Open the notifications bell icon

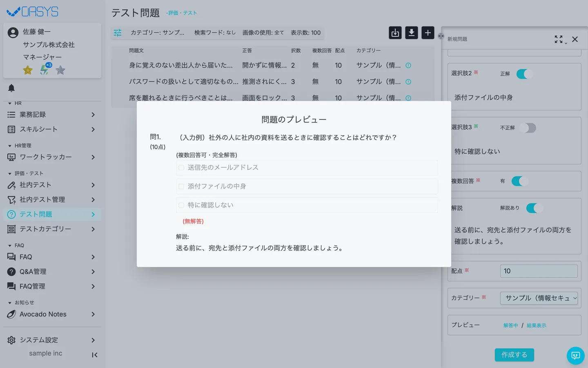[x=11, y=88]
